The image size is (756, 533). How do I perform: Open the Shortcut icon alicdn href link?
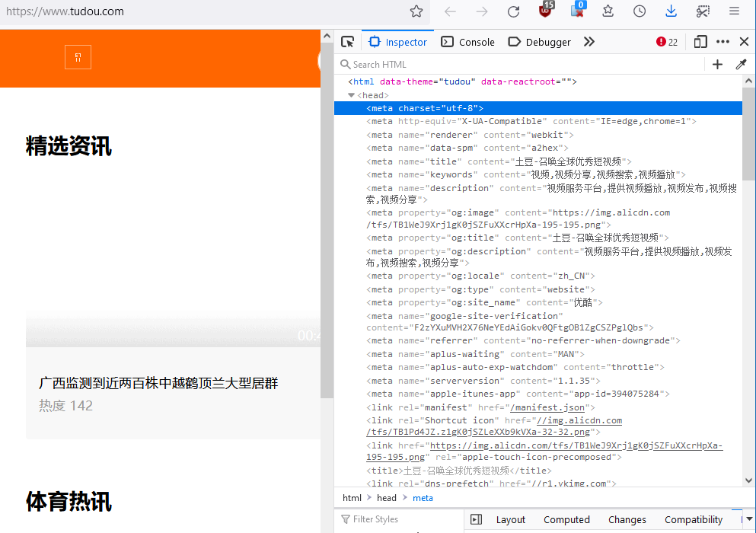pos(494,426)
